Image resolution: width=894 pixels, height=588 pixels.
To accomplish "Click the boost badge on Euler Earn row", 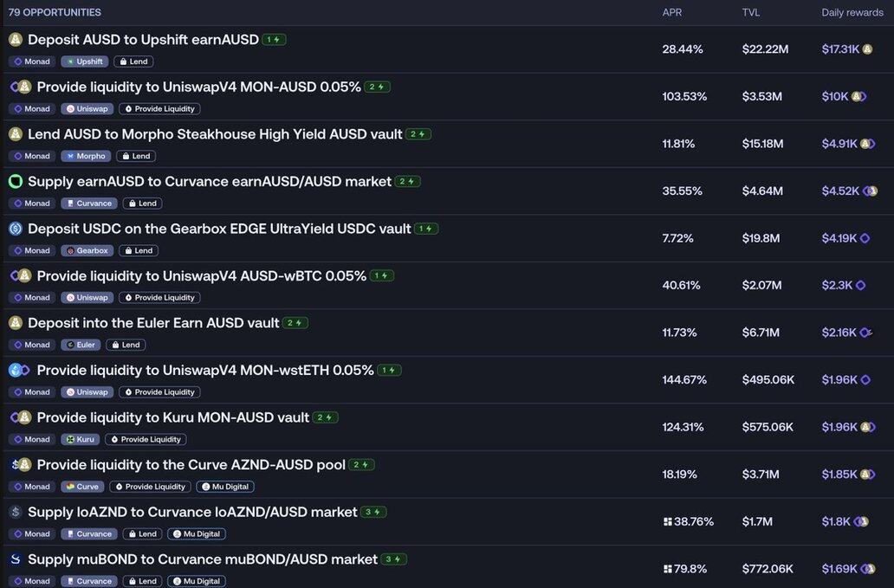I will 295,323.
